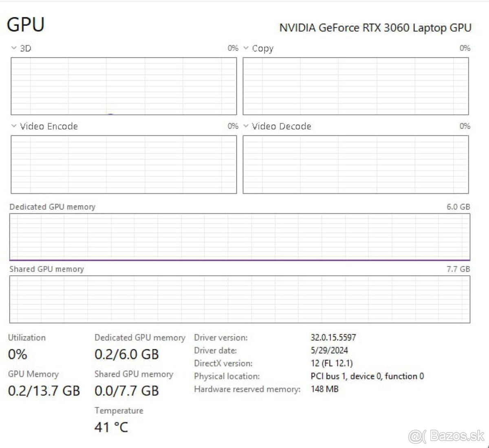
Task: Click the Hardware reserved memory 148 MB value
Action: 324,389
